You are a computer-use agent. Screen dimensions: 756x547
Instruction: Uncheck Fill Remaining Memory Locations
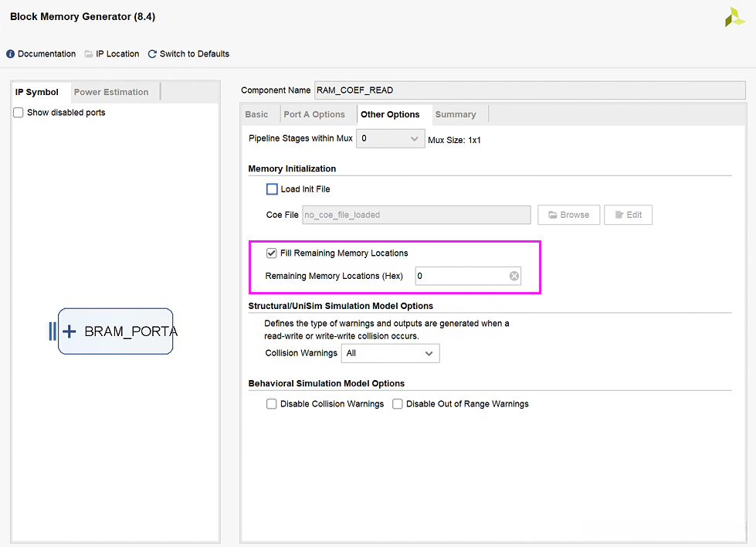(272, 253)
